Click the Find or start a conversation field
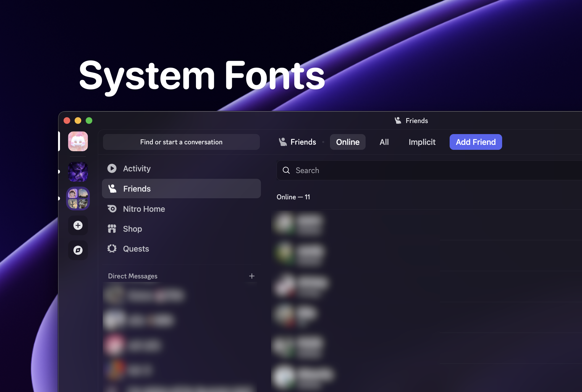 coord(181,142)
